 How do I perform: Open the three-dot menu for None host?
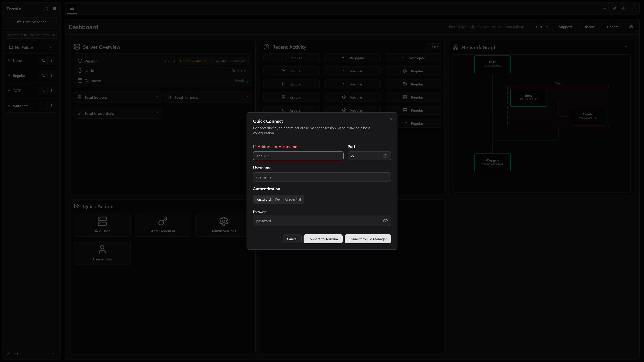(52, 61)
